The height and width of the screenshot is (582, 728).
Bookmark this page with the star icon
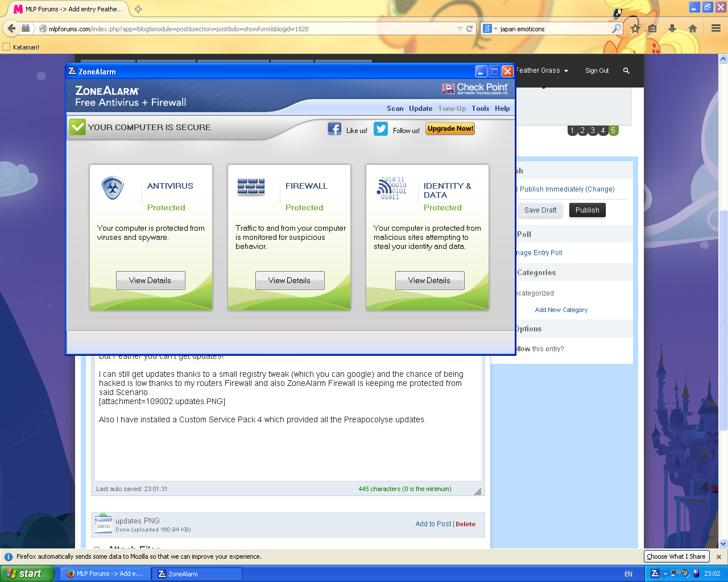click(635, 28)
